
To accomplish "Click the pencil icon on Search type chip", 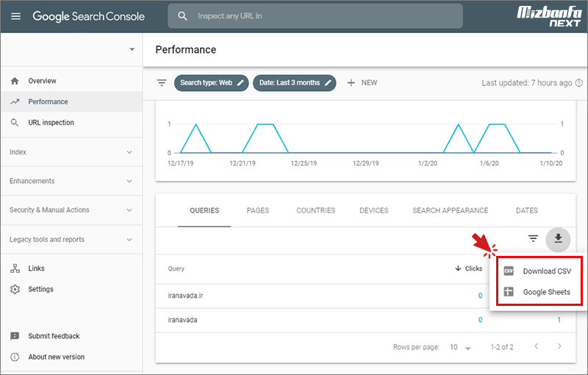I will click(240, 83).
